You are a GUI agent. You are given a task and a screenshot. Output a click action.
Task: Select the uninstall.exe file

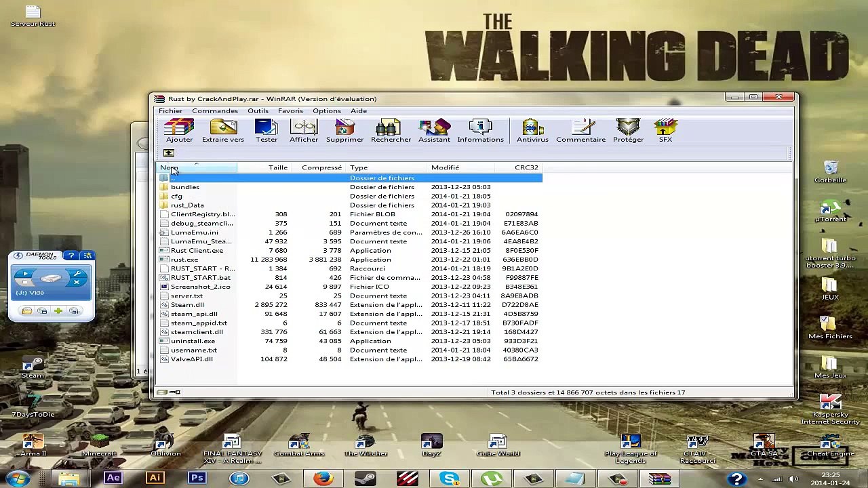tap(350, 341)
